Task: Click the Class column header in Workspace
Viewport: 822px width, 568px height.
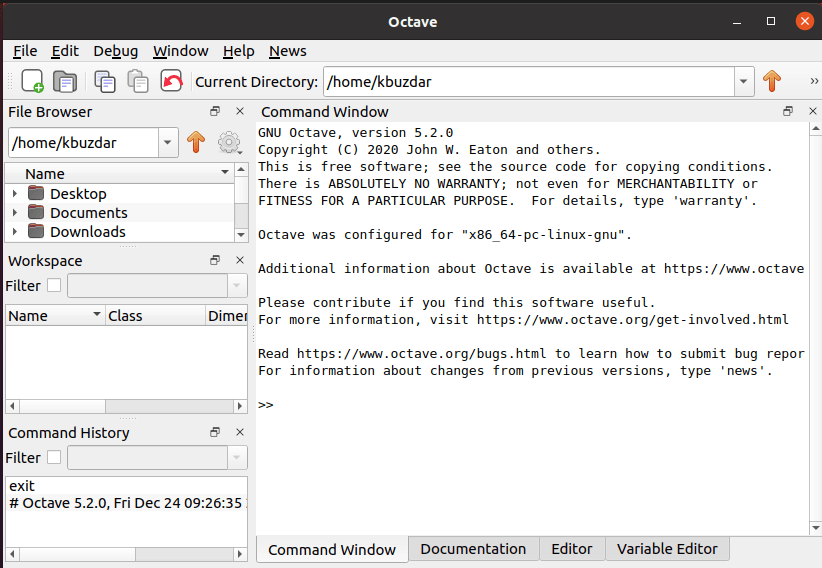Action: [x=155, y=316]
